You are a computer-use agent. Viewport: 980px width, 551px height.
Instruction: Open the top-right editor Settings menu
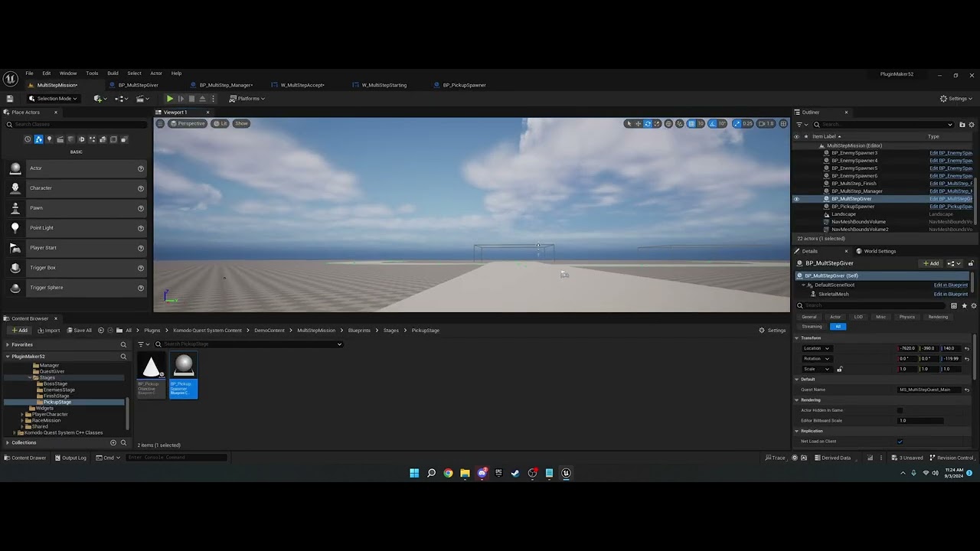[x=956, y=99]
